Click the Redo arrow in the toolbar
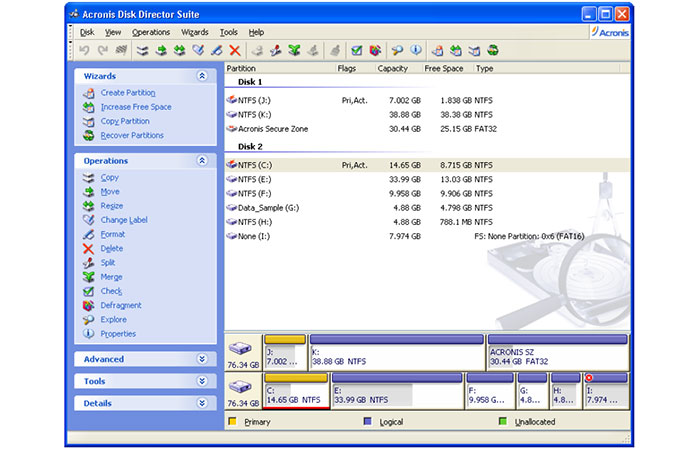Viewport: 700px width, 450px height. 103,50
